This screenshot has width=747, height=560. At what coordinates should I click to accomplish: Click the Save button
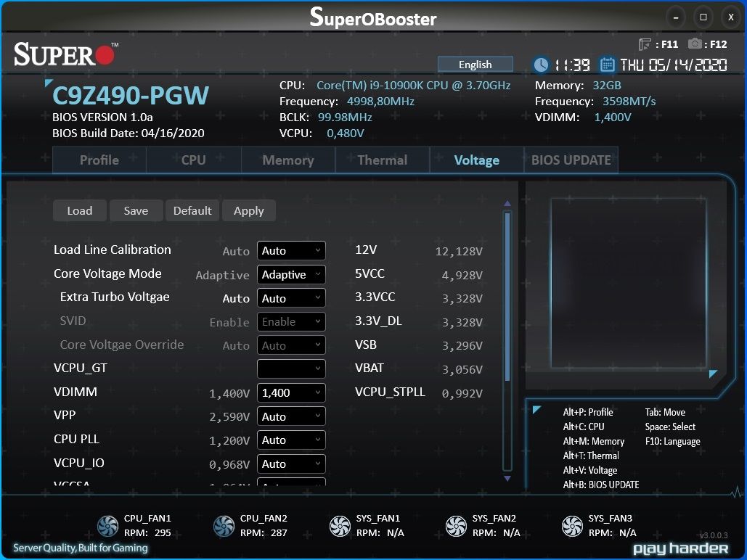[136, 210]
